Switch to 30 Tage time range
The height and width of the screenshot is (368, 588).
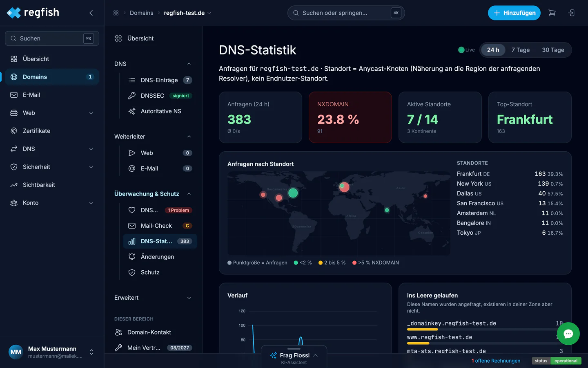(x=553, y=50)
